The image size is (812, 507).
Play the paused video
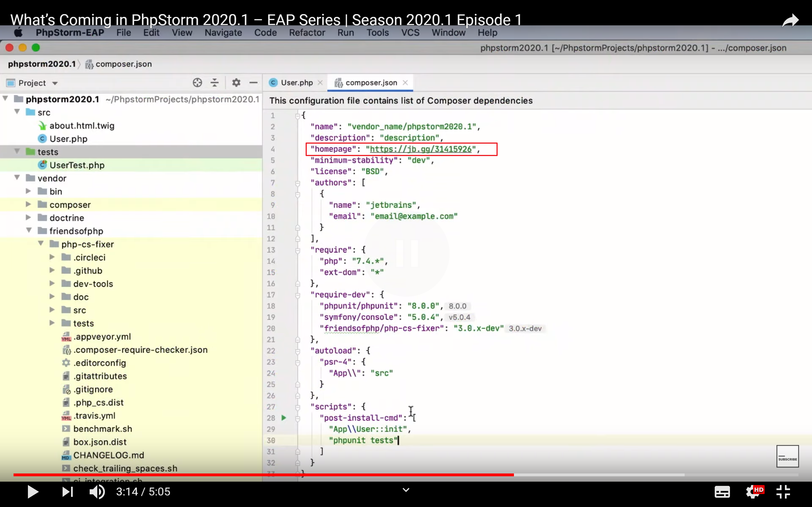tap(33, 492)
